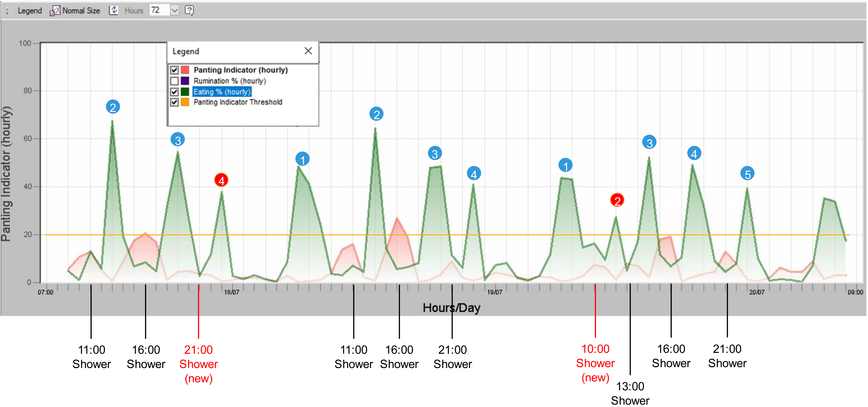Select Panting Indicator Threshold legend text

(238, 102)
